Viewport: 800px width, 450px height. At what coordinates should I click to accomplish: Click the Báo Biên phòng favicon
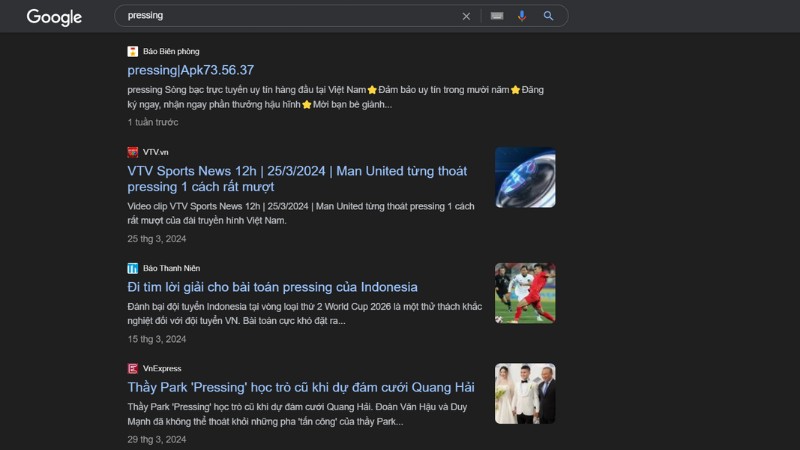pos(133,51)
